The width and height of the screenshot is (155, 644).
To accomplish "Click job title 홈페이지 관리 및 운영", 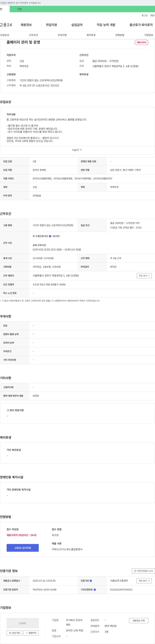I will (x=23, y=42).
